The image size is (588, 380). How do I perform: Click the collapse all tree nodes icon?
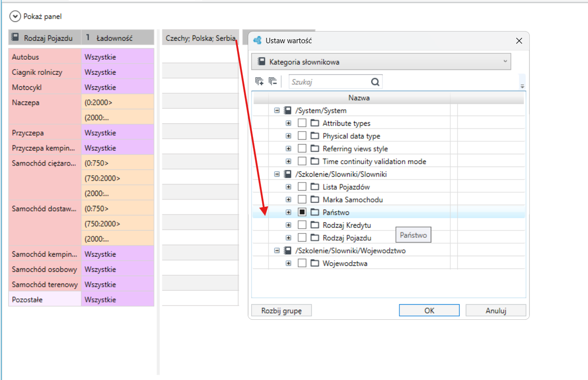272,82
